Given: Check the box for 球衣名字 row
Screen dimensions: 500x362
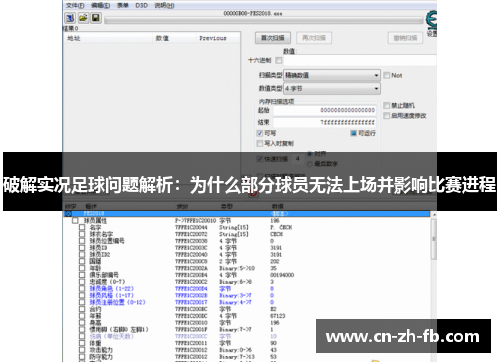Looking at the screenshot, I should [x=82, y=234].
